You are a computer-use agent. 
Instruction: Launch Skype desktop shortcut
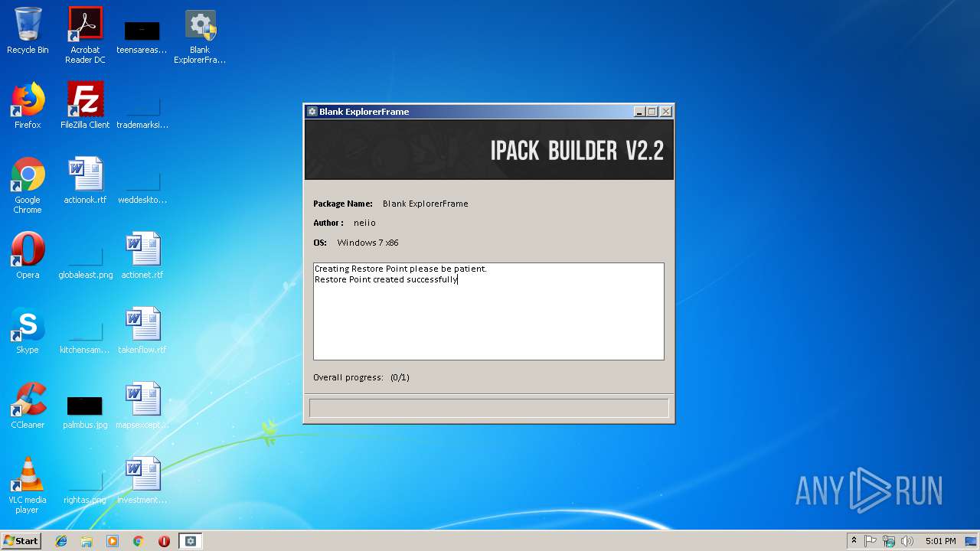(x=28, y=331)
